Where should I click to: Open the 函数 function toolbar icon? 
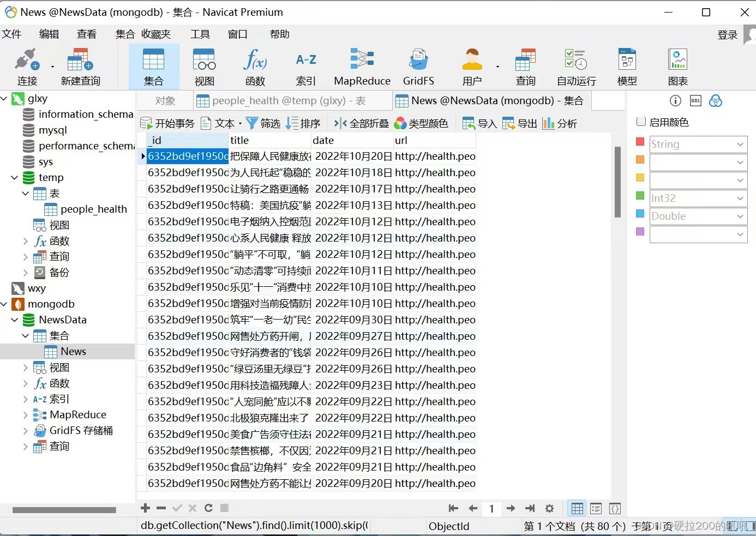tap(255, 67)
